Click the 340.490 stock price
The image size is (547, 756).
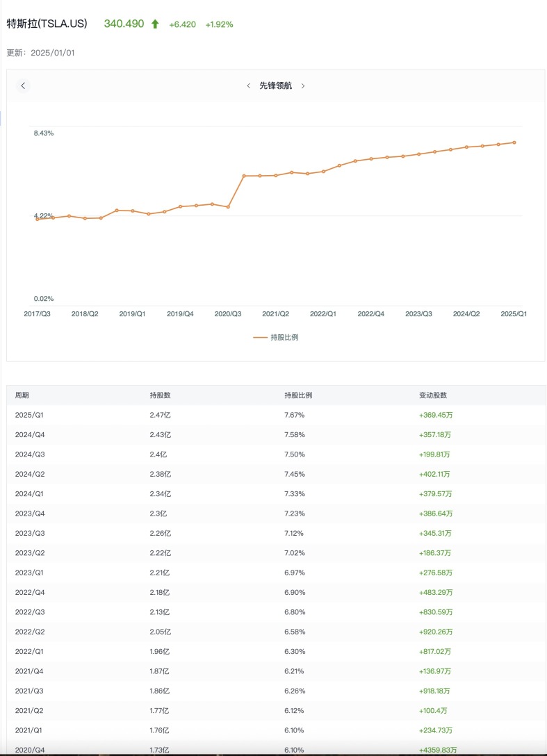[x=124, y=24]
